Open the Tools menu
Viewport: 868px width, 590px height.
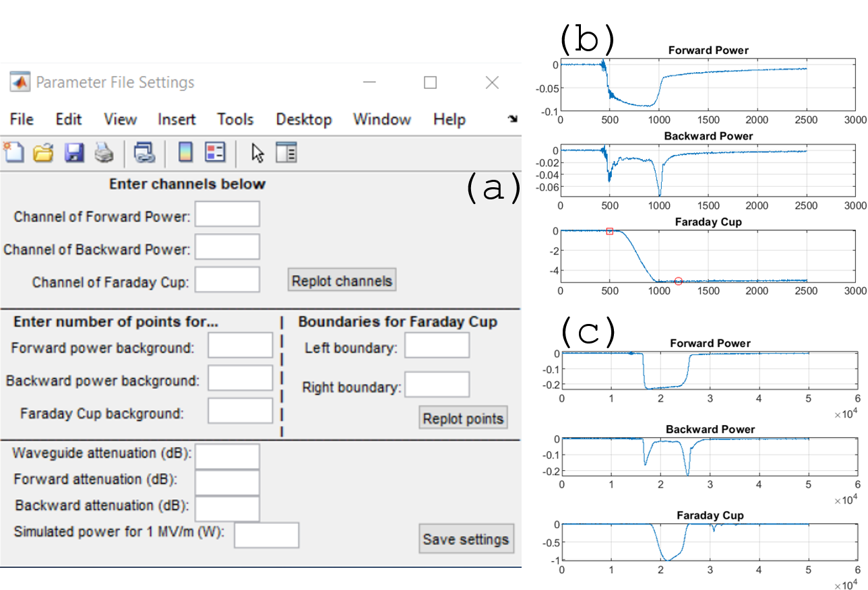pos(235,119)
